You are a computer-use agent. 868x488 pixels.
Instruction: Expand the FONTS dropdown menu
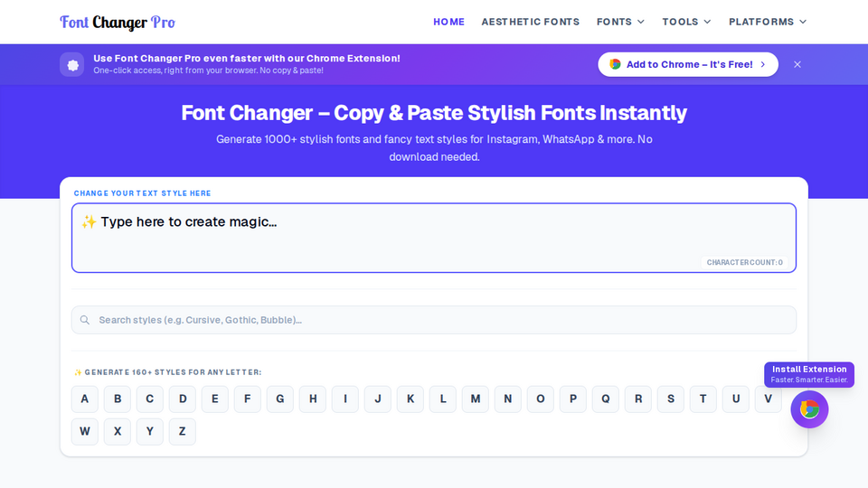[x=620, y=22]
